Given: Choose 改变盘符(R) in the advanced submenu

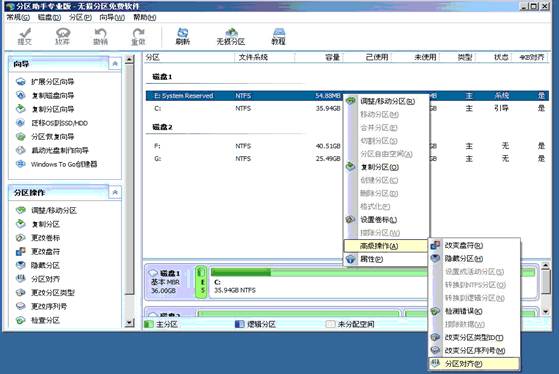Looking at the screenshot, I should (x=475, y=246).
